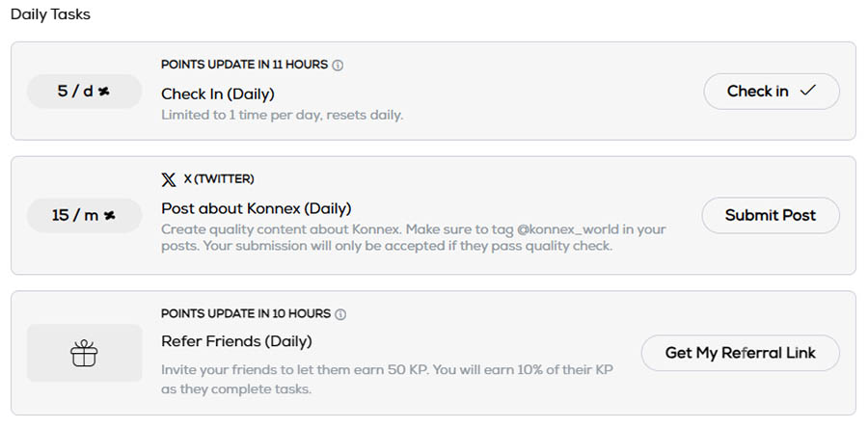Click the gift box icon
868x429 pixels.
coord(84,354)
